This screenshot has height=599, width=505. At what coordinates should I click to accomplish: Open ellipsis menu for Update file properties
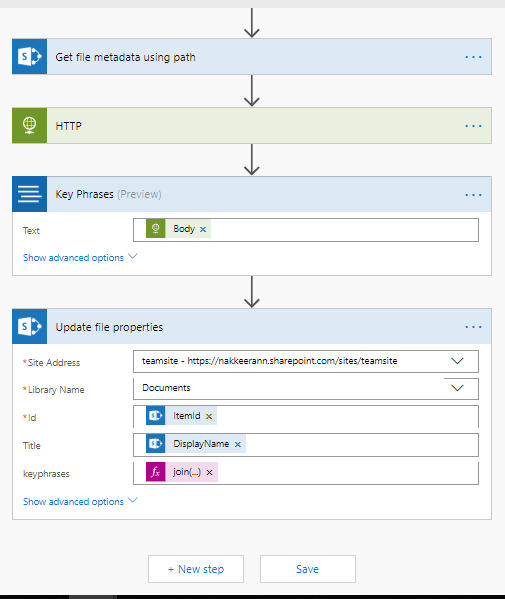473,327
